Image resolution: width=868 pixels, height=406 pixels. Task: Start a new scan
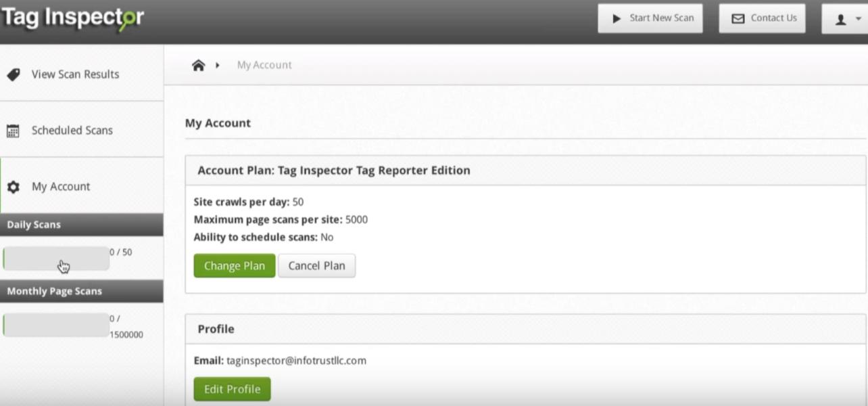point(650,18)
